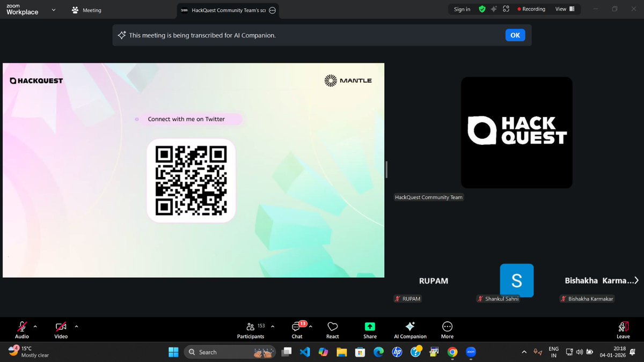Click the taskbar Search box
This screenshot has height=362, width=644.
coord(230,352)
